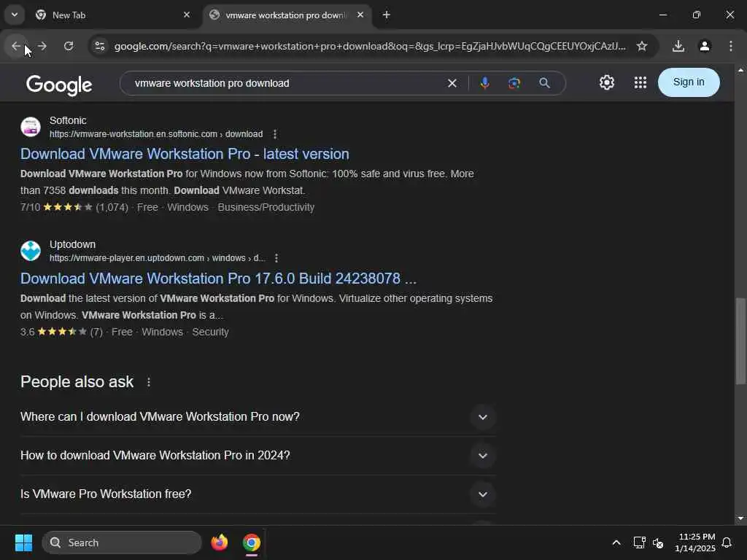747x560 pixels.
Task: Click the People also ask heading
Action: click(77, 382)
